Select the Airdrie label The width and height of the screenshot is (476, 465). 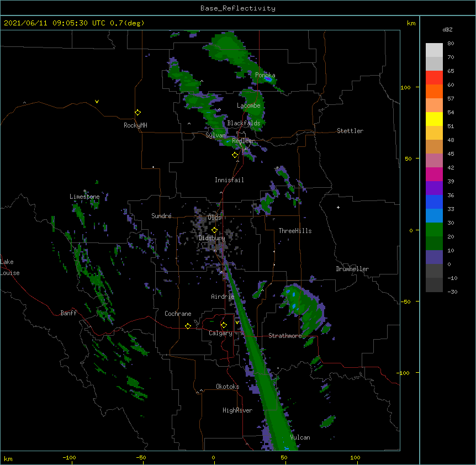pyautogui.click(x=223, y=297)
